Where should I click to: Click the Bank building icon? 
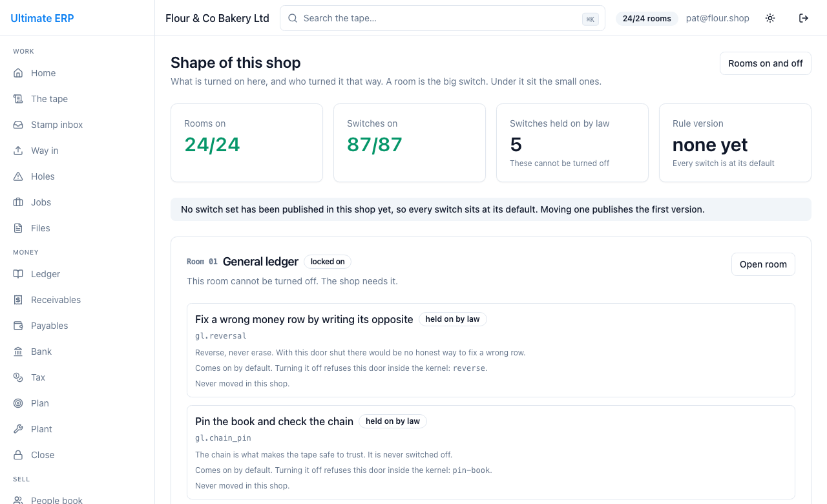[18, 352]
